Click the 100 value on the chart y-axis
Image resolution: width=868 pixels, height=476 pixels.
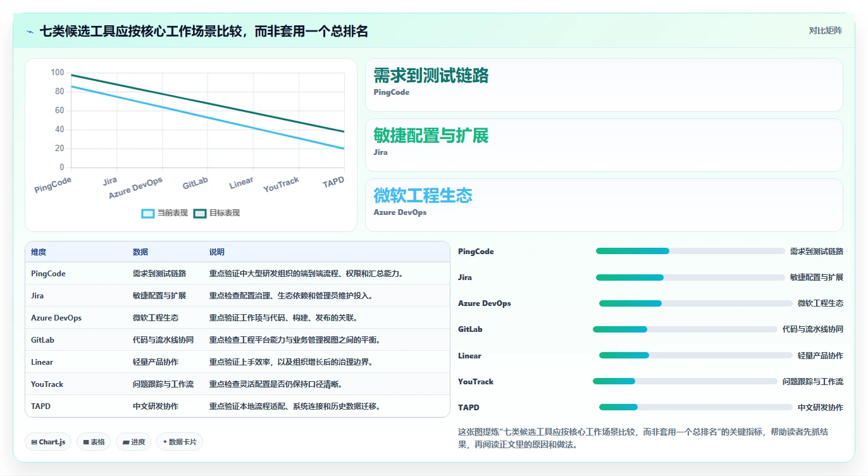[58, 73]
